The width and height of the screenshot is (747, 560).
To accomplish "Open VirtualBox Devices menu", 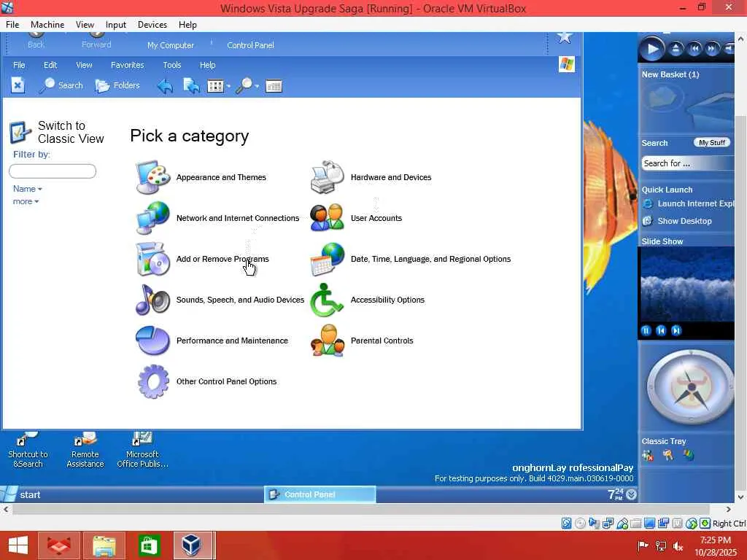I will (x=152, y=25).
